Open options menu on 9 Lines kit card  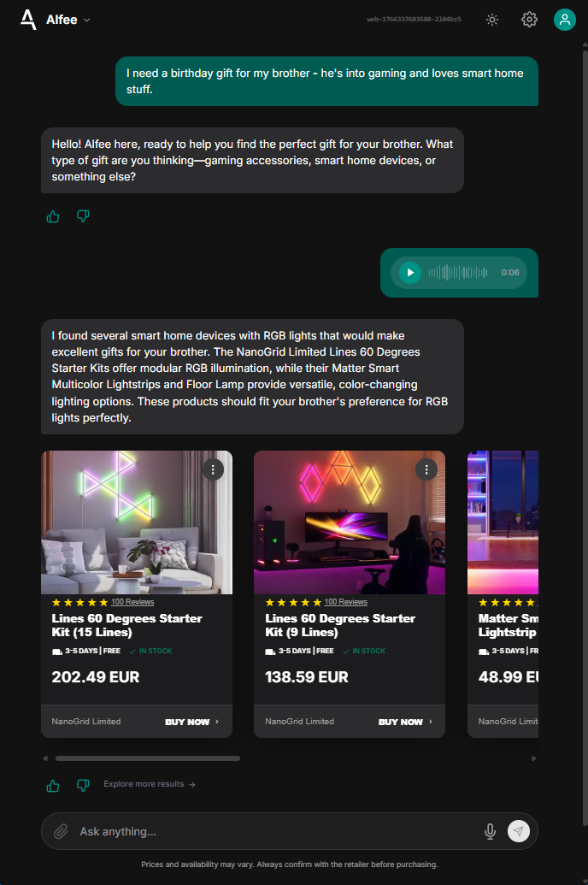point(426,469)
